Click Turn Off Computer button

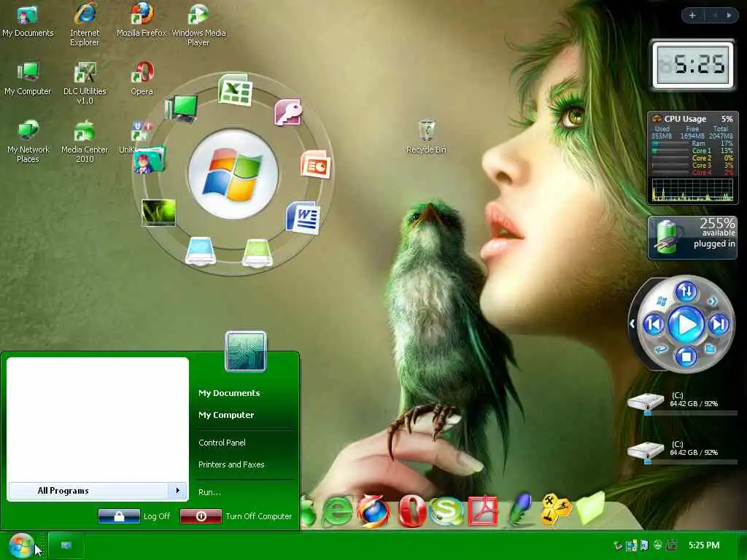pos(236,516)
